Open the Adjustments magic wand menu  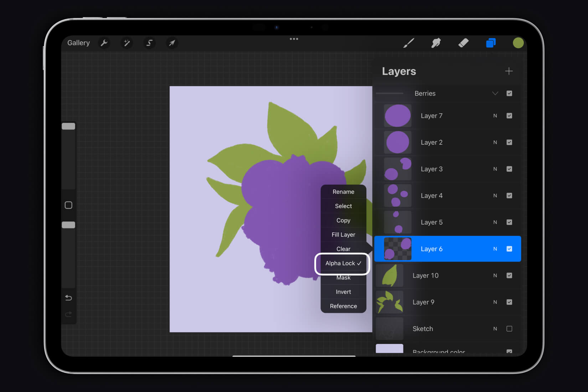(127, 43)
